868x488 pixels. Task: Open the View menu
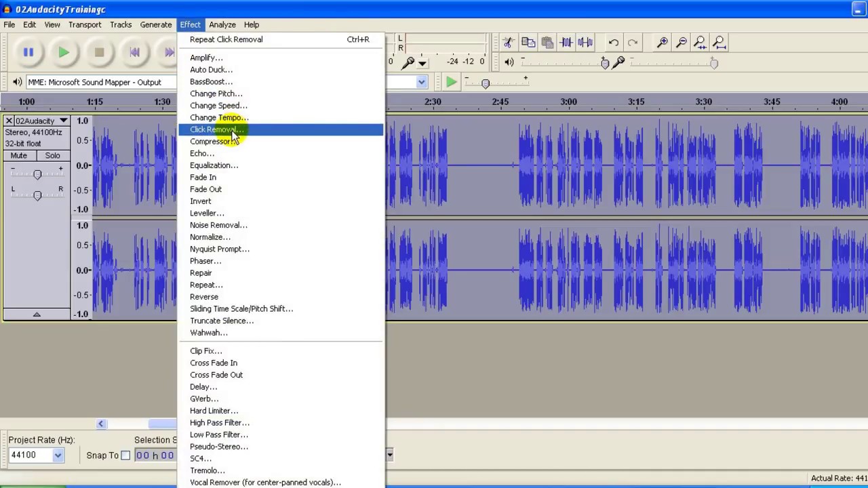52,24
